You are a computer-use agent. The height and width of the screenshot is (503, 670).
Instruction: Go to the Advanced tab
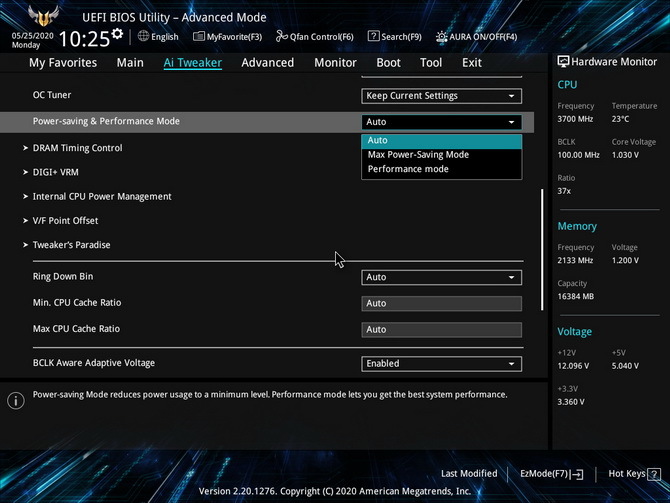pyautogui.click(x=267, y=63)
